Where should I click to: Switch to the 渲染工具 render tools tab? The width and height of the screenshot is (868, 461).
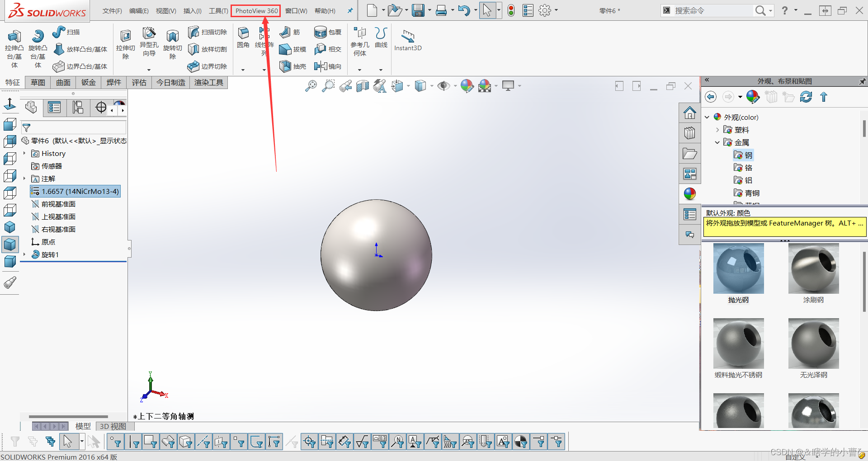[x=209, y=83]
